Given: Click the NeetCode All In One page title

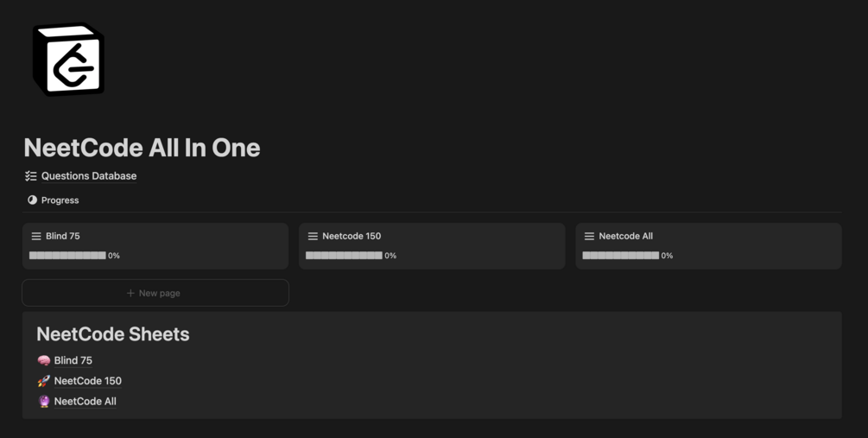Looking at the screenshot, I should [x=142, y=148].
